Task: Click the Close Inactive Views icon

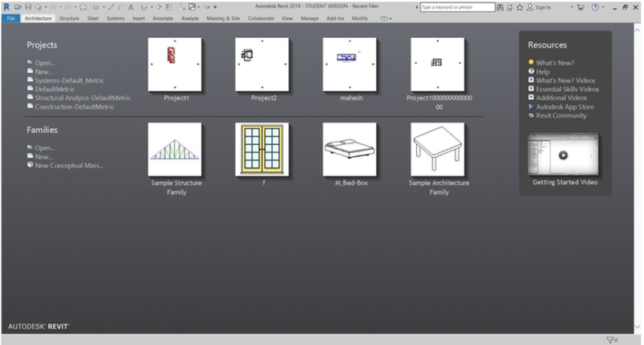Action: pos(182,7)
